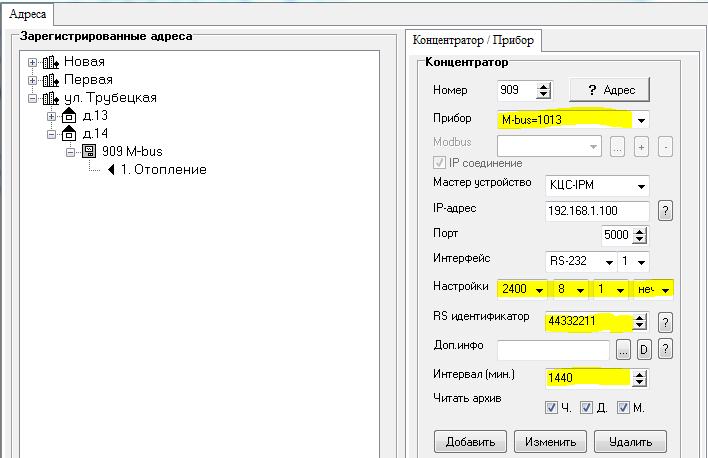Click the IP-адрес input field

click(x=597, y=211)
